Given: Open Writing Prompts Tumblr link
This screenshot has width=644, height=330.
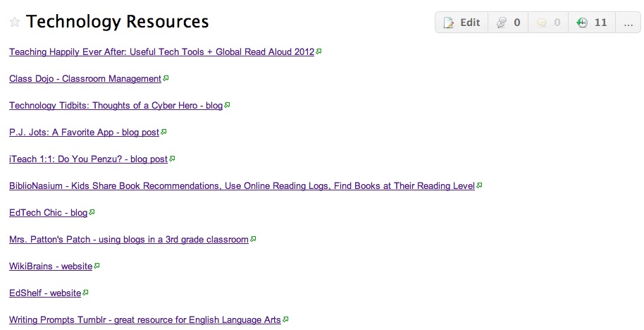Looking at the screenshot, I should coord(145,319).
